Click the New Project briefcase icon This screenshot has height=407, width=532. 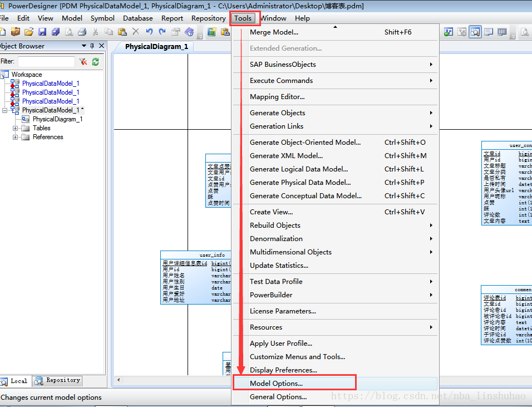pyautogui.click(x=15, y=32)
